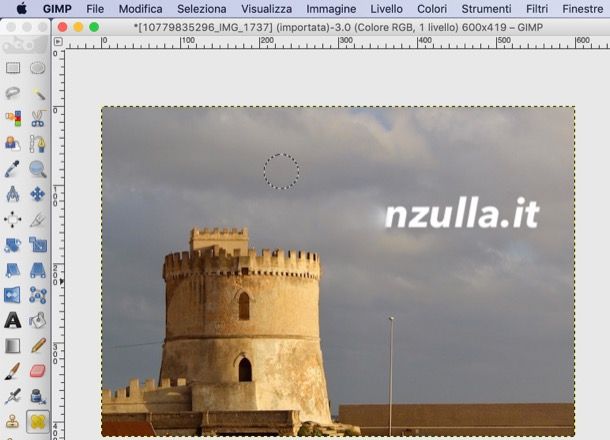This screenshot has width=610, height=440.
Task: Select the Bucket Fill tool
Action: [x=38, y=321]
